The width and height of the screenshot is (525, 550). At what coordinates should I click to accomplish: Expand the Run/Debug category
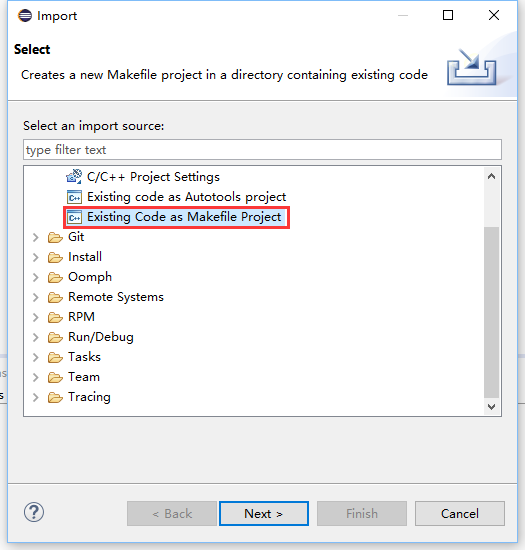[35, 337]
